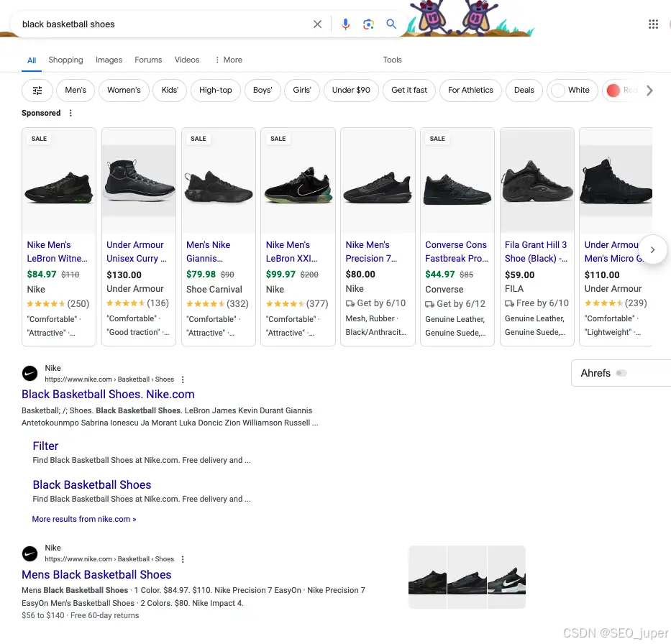
Task: Apply the Kids' filter chip
Action: click(x=170, y=91)
